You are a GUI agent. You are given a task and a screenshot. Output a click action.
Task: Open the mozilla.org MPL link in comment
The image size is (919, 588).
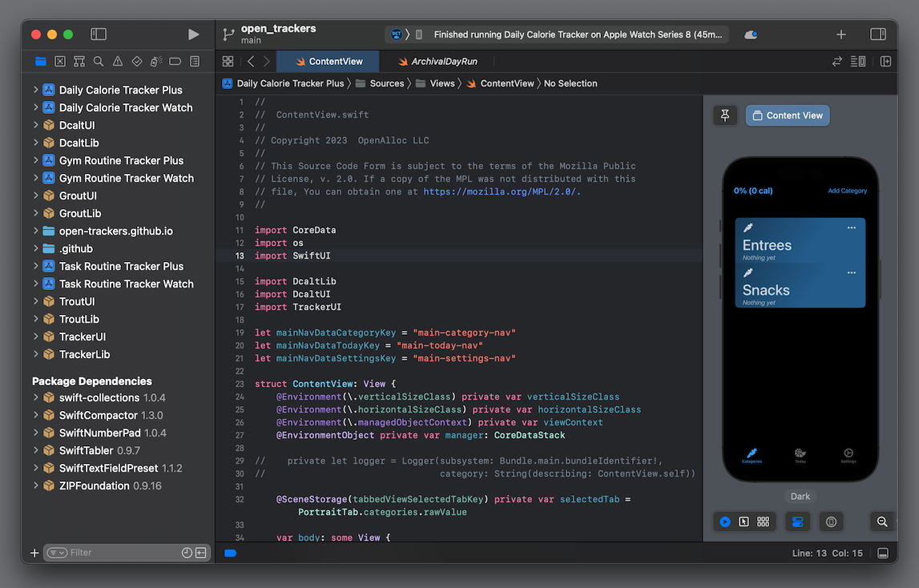[x=500, y=191]
